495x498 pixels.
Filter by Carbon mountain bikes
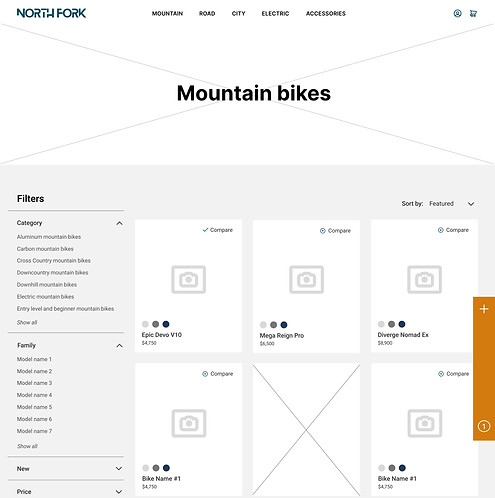coord(45,249)
